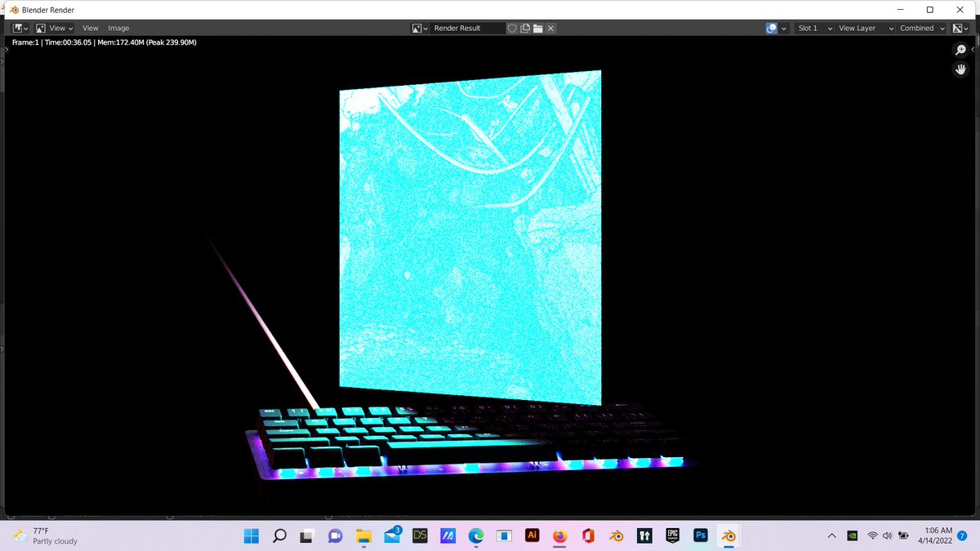The image size is (980, 551).
Task: Switch to active Blender Render window icon
Action: (728, 535)
